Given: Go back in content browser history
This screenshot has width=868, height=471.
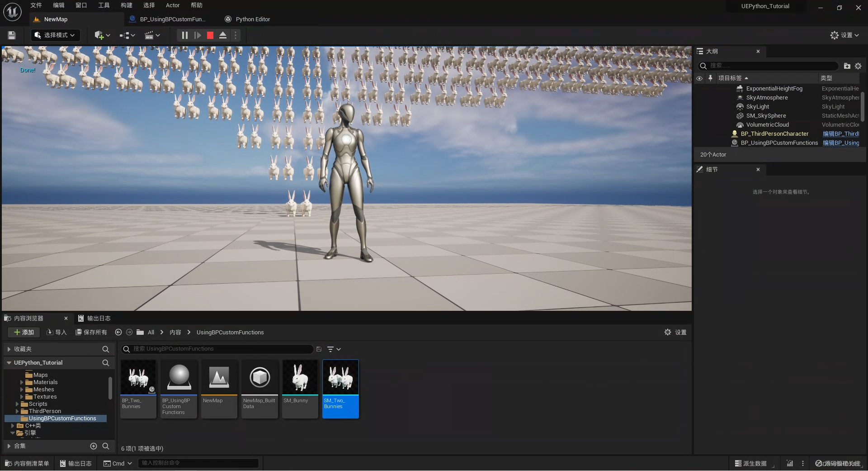Looking at the screenshot, I should [x=118, y=333].
